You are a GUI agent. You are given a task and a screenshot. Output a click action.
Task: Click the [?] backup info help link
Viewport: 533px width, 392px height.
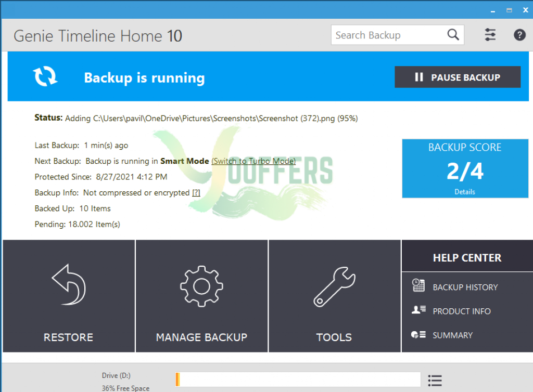196,193
